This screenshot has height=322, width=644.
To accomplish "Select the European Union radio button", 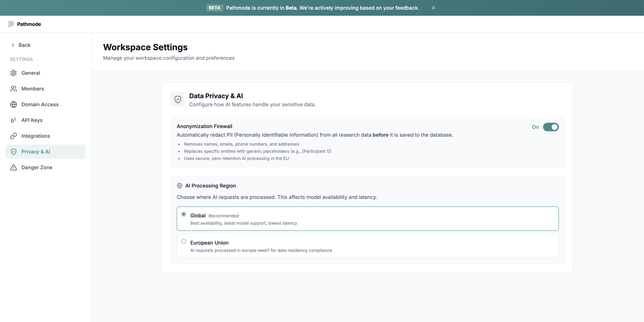I will coord(184,241).
